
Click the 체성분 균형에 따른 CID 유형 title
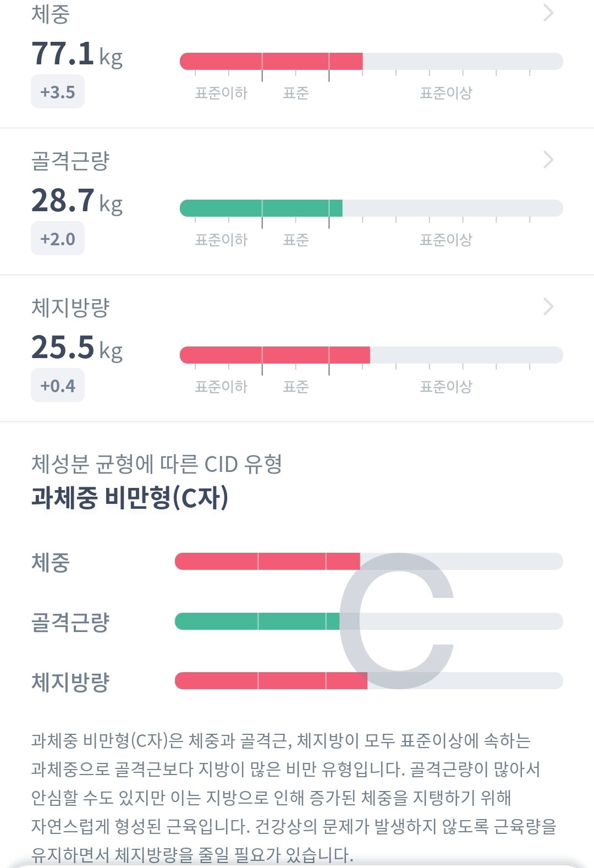[x=157, y=464]
